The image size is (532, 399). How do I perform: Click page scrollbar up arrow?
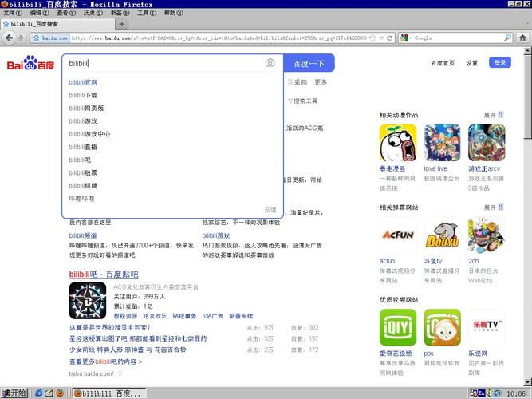click(527, 51)
